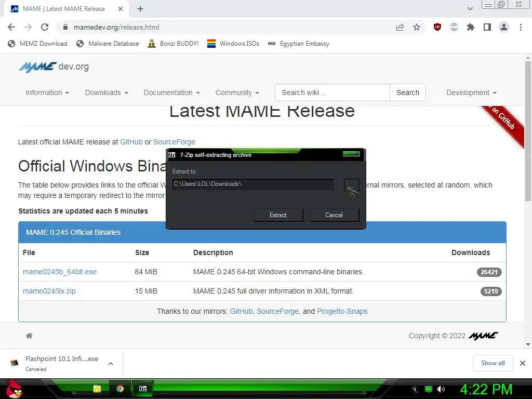Reload the mamedev.org page
This screenshot has width=532, height=399.
tap(45, 27)
